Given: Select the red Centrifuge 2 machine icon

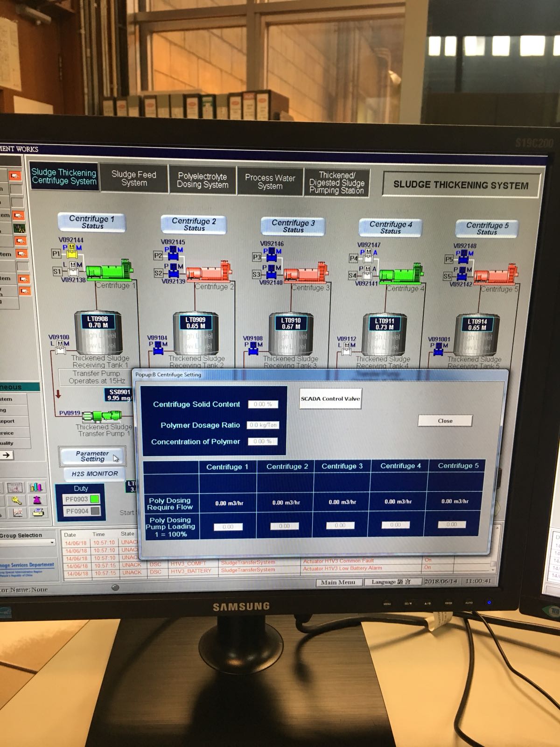Looking at the screenshot, I should (209, 271).
